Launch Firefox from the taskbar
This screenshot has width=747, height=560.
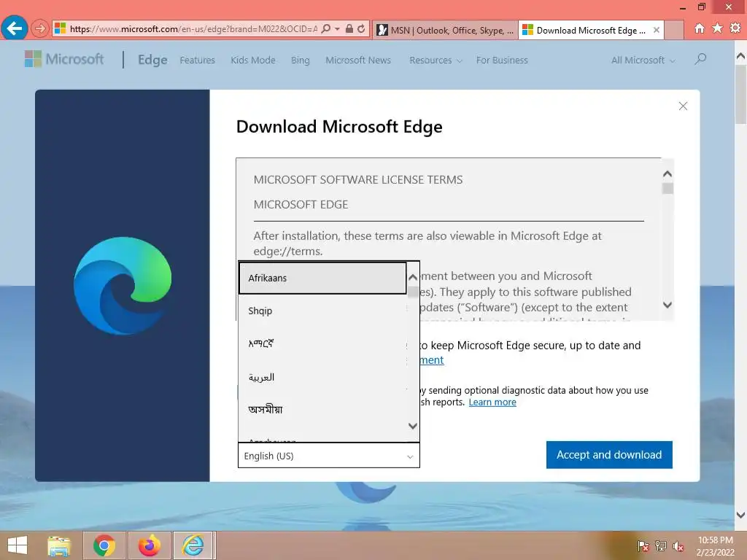(x=149, y=545)
